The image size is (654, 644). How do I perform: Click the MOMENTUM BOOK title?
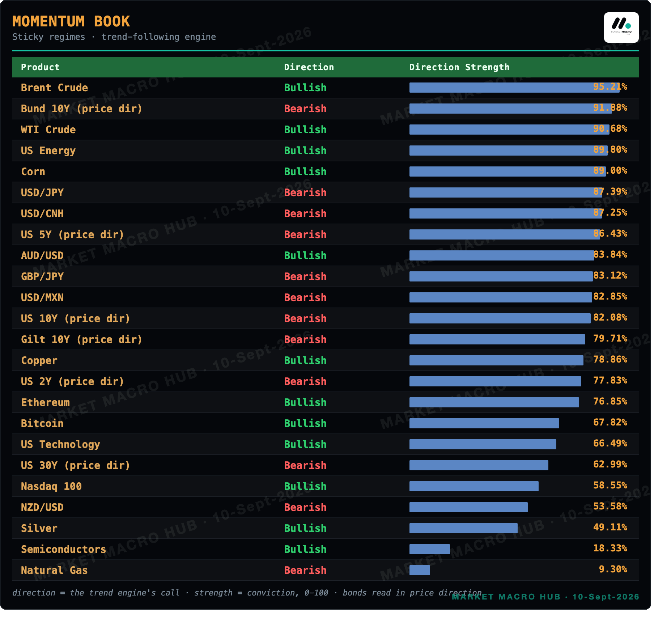click(71, 21)
